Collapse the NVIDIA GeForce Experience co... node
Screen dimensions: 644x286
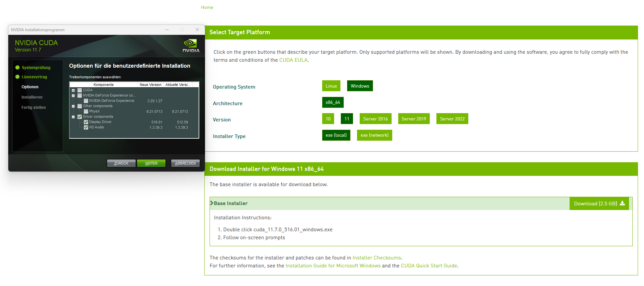pos(73,96)
